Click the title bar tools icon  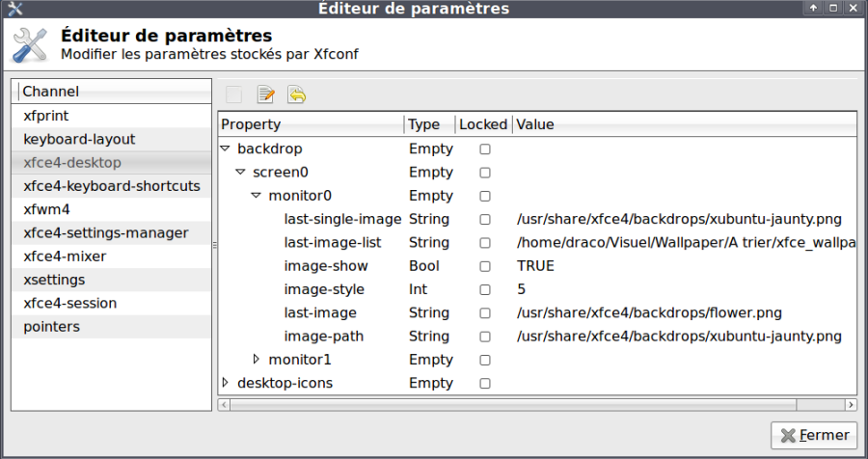click(14, 9)
